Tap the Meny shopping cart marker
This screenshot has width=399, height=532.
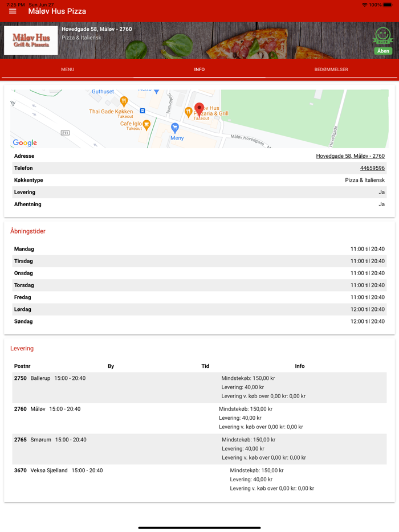click(174, 128)
